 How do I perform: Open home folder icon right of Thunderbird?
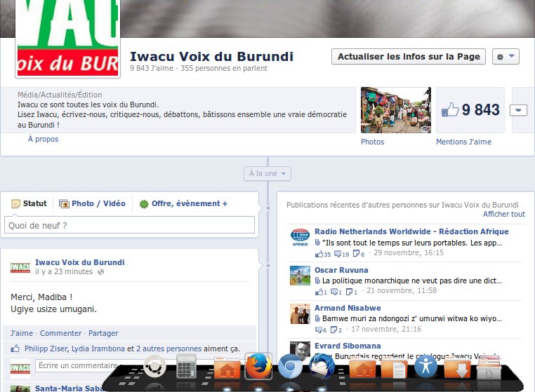pos(362,368)
